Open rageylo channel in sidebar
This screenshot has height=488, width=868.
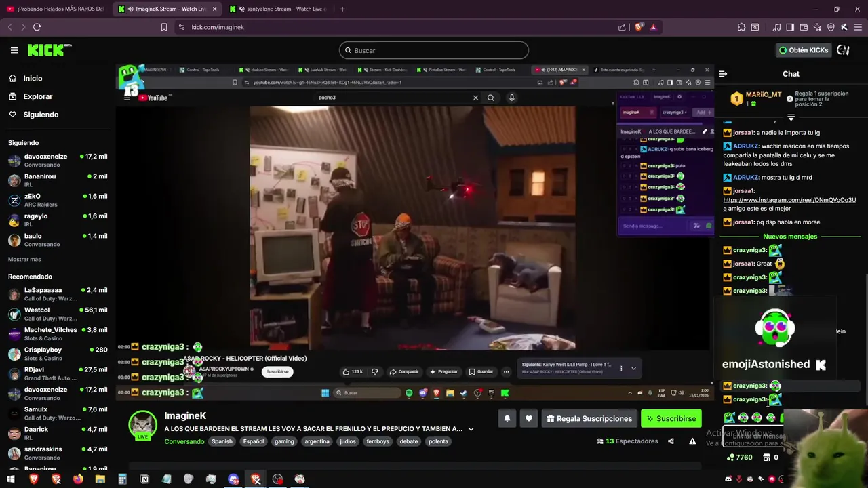coord(58,220)
